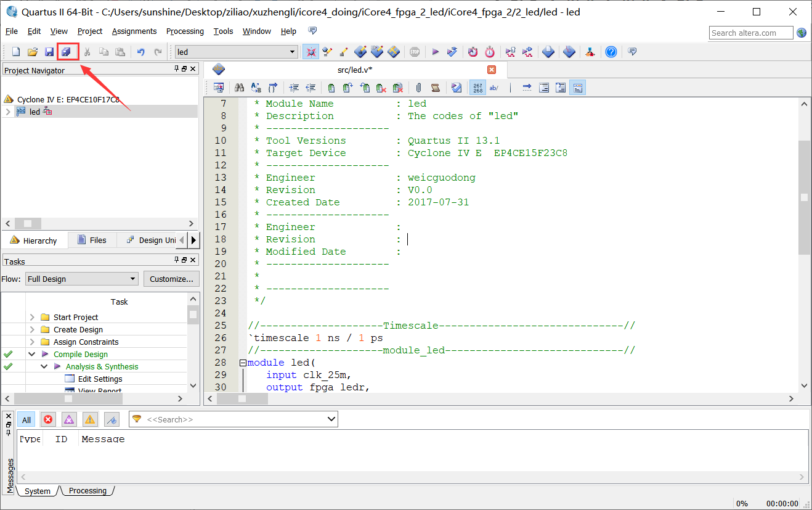Click the Save All toolbar icon

point(66,52)
